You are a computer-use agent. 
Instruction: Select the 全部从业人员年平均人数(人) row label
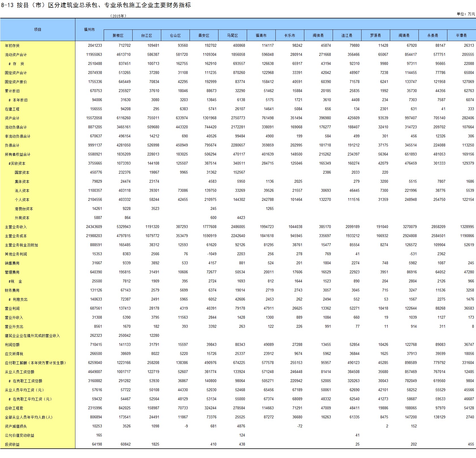click(29, 417)
